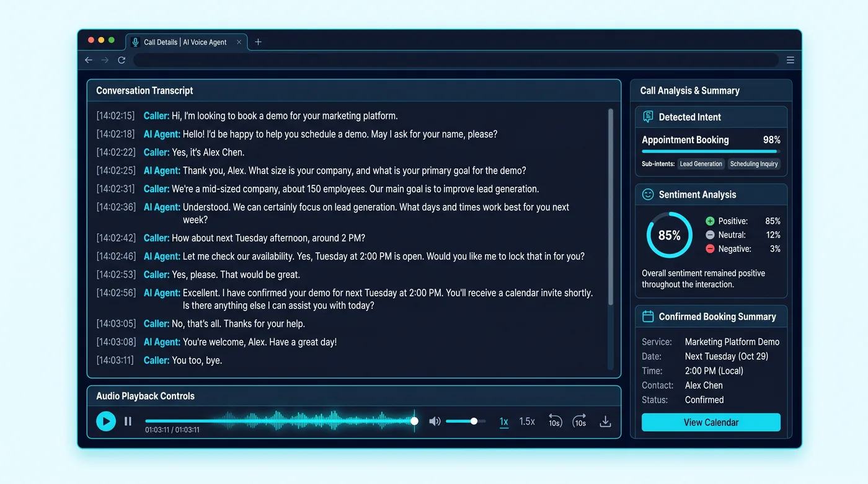Image resolution: width=868 pixels, height=484 pixels.
Task: Open a new tab with the plus icon
Action: 259,42
